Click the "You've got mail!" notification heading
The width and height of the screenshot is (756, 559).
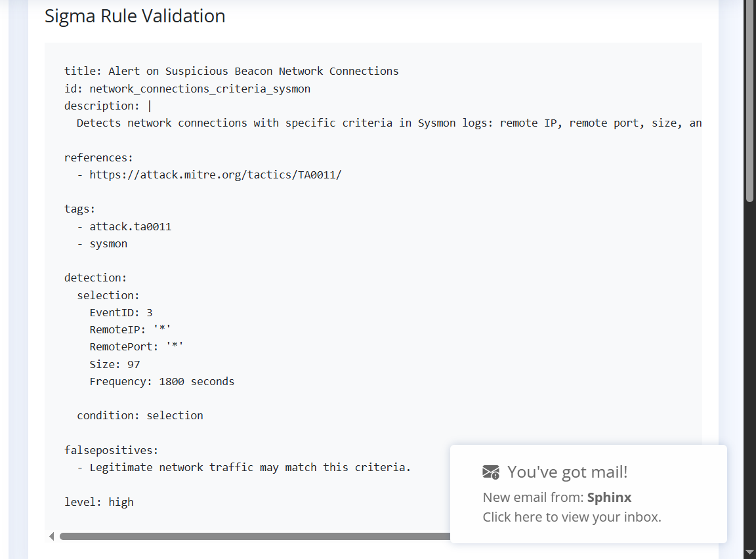click(x=567, y=472)
